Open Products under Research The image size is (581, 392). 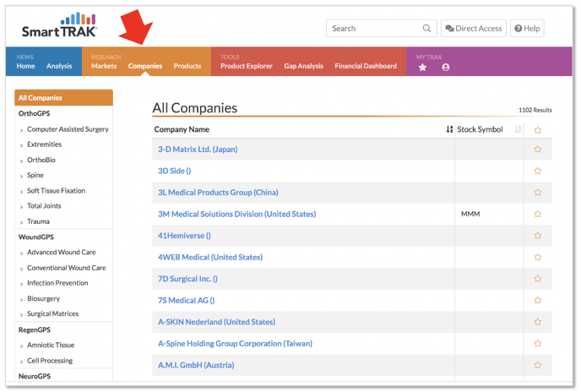click(187, 66)
